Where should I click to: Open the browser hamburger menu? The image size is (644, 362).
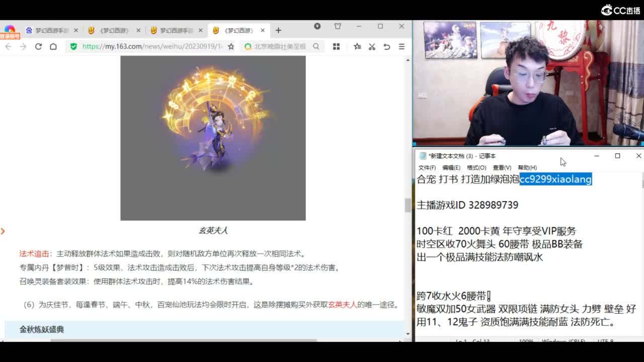[x=401, y=46]
